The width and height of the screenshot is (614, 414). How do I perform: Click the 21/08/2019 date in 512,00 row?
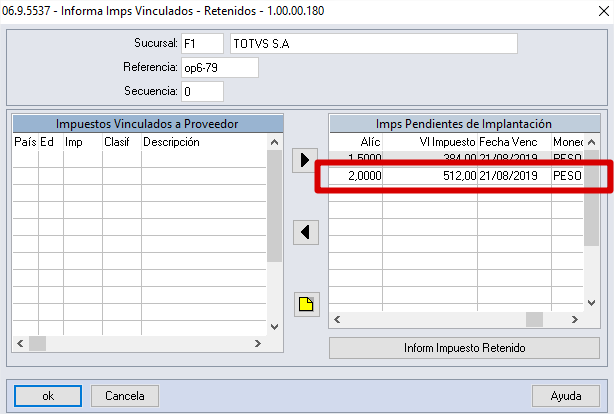coord(514,175)
